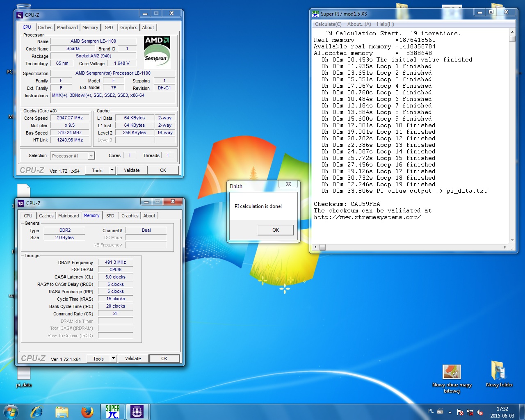
Task: Open Windows Explorer from the taskbar
Action: click(62, 412)
